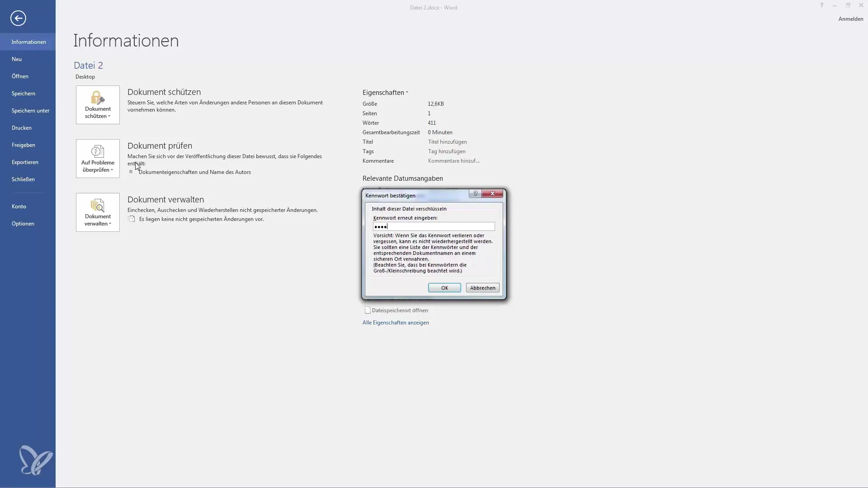The width and height of the screenshot is (868, 488).
Task: Click the dialog help question mark button
Action: [475, 193]
